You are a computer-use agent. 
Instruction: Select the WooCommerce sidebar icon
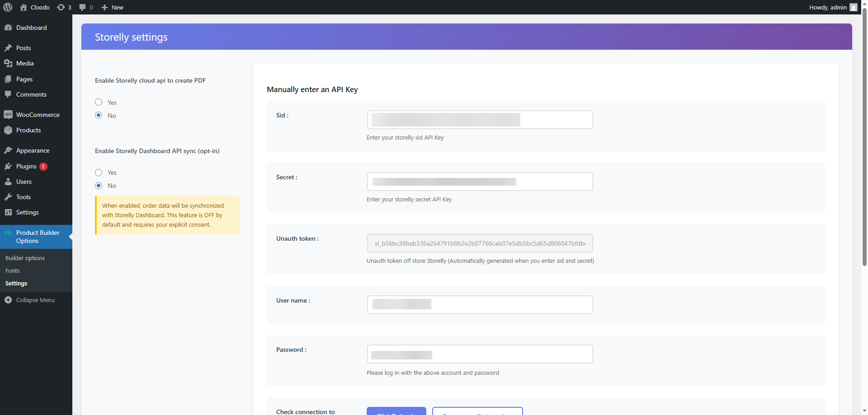click(8, 114)
